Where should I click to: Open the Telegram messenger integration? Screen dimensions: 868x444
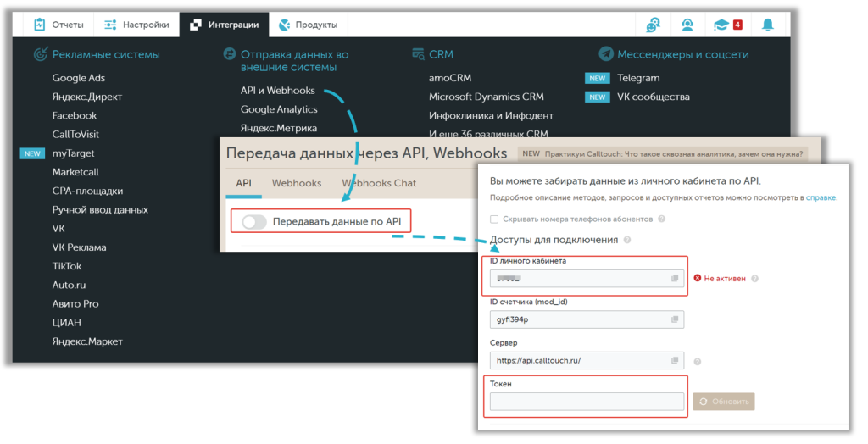point(638,78)
